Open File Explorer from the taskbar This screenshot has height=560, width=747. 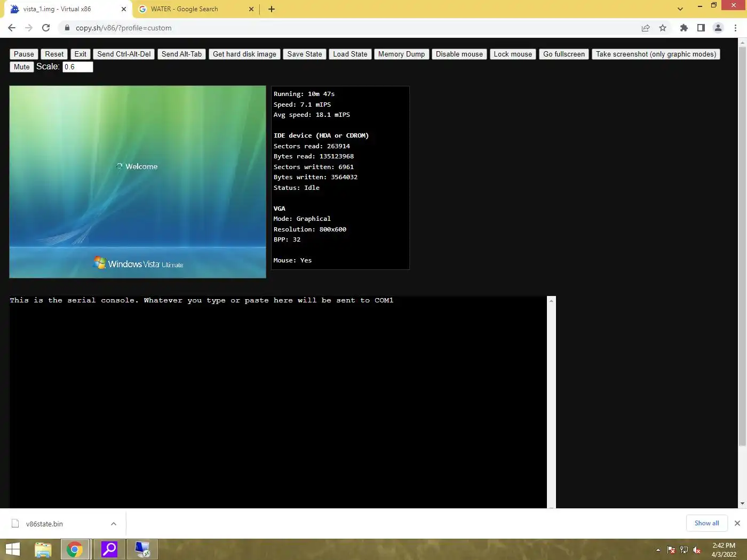43,549
